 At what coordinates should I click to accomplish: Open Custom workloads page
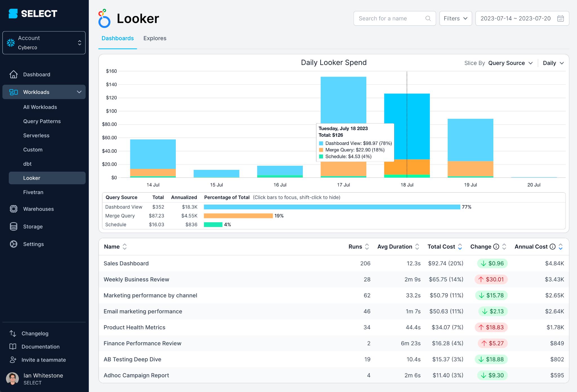33,150
